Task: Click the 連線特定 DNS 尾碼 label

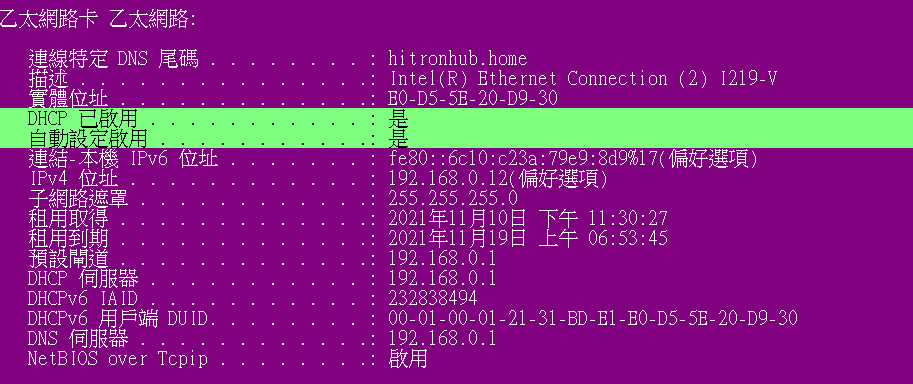Action: click(114, 59)
